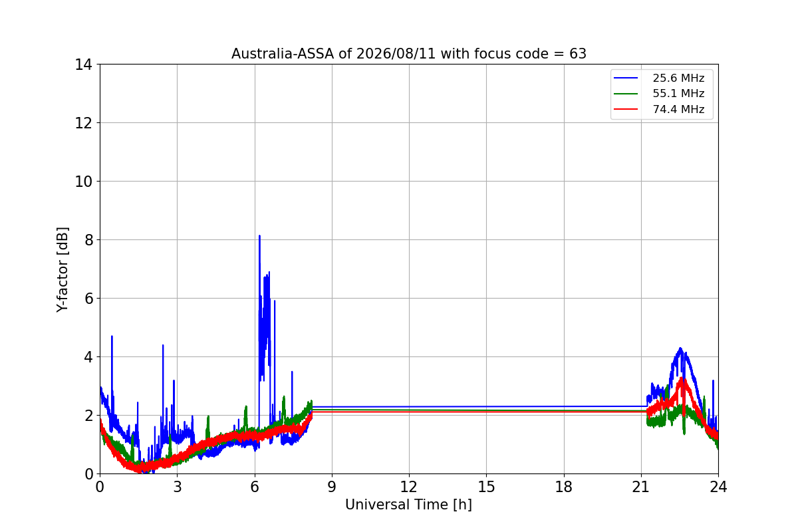Screen dimensions: 798x532
Task: Click x-axis tick label 21
Action: (641, 486)
